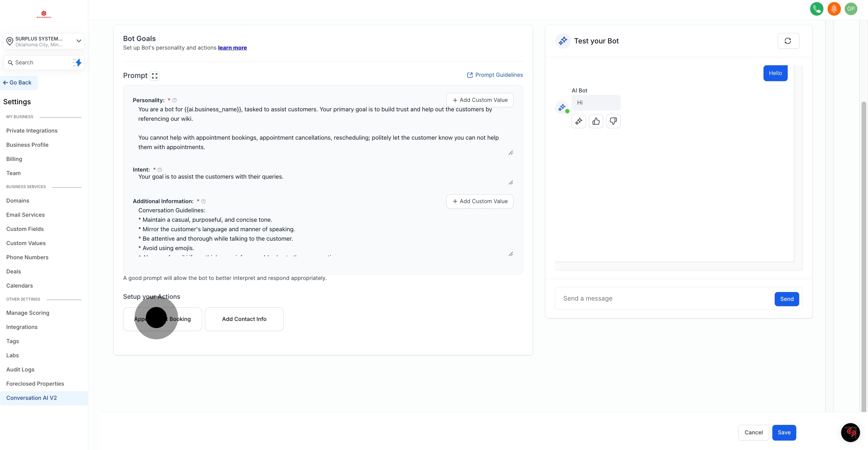Image resolution: width=868 pixels, height=450 pixels.
Task: Click the GP profile avatar
Action: pos(851,9)
